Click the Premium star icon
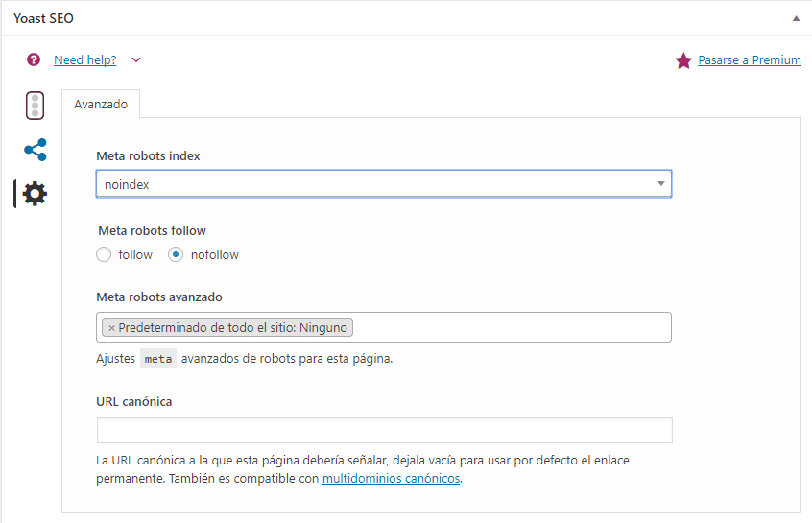 click(x=683, y=60)
